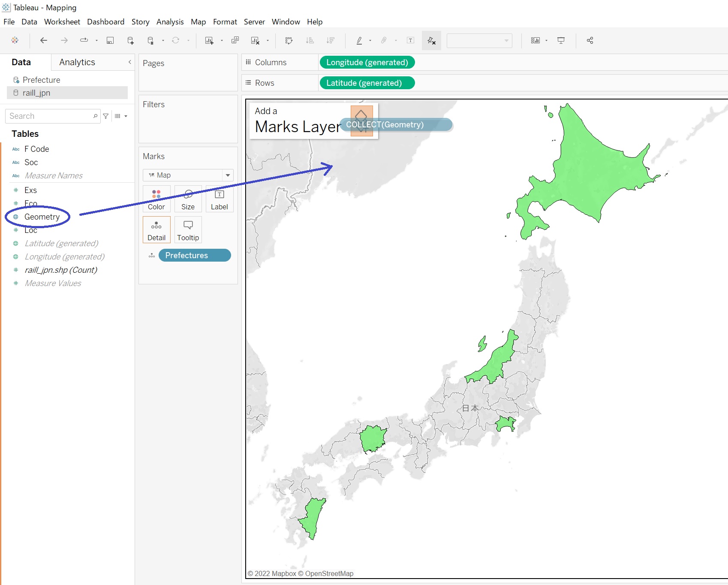The width and height of the screenshot is (728, 585).
Task: Click the Swap Rows and Columns icon
Action: coord(289,40)
